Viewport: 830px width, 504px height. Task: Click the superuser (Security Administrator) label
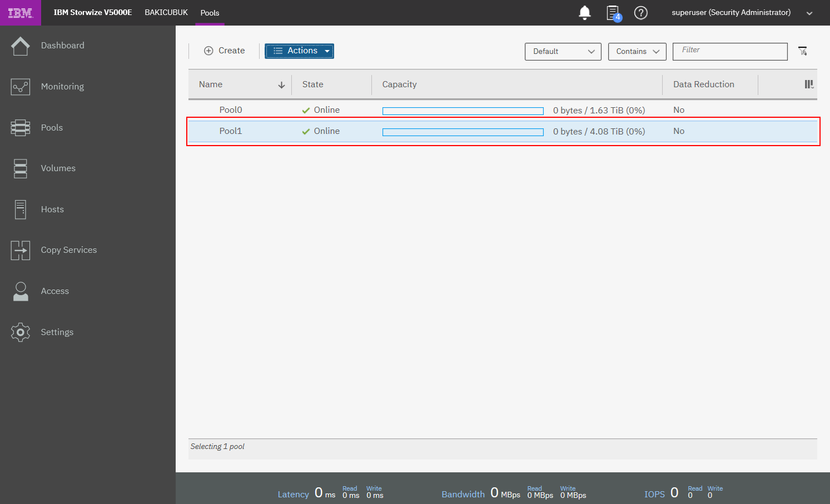(731, 12)
